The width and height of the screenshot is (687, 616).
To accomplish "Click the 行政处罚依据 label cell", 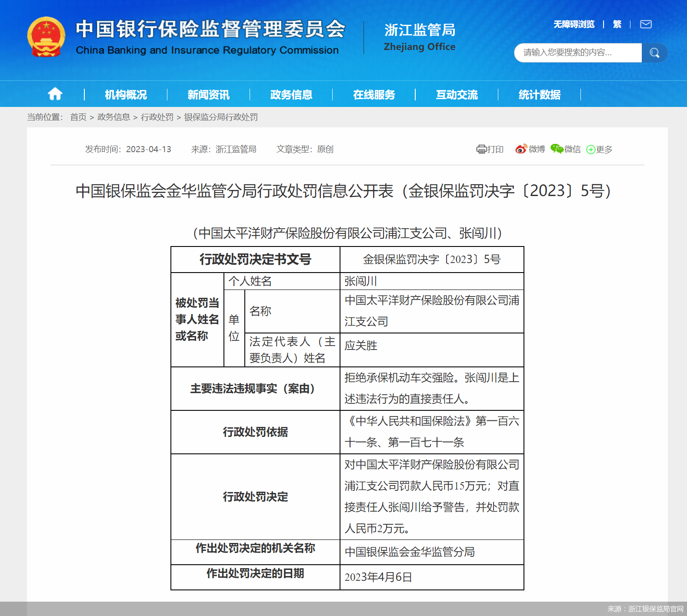I will click(255, 432).
